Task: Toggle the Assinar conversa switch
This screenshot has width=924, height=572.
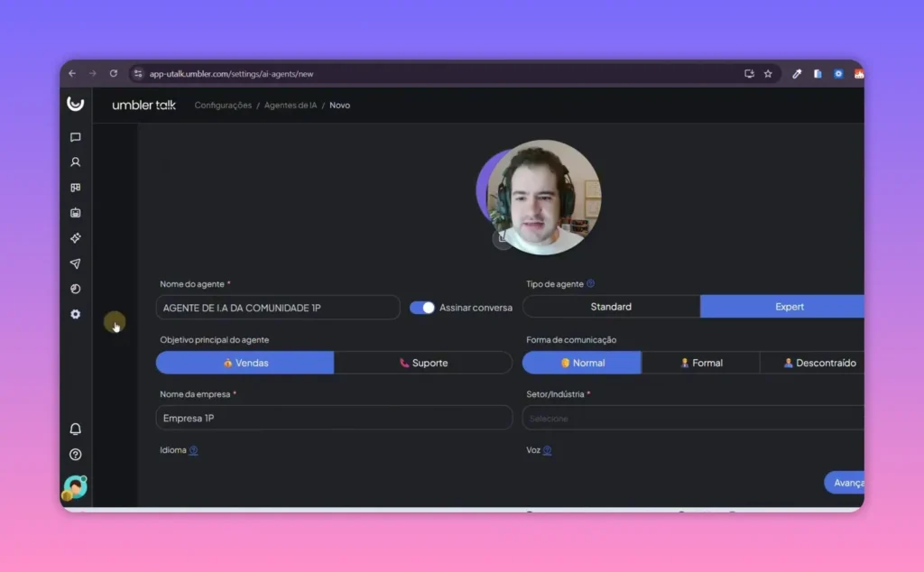Action: tap(420, 307)
